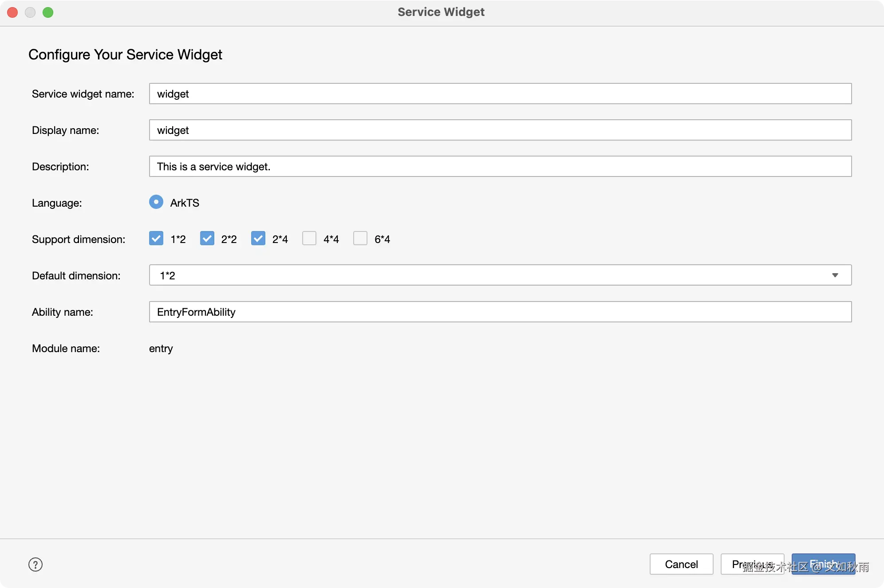
Task: Toggle the 2*4 support dimension checkbox
Action: point(258,239)
